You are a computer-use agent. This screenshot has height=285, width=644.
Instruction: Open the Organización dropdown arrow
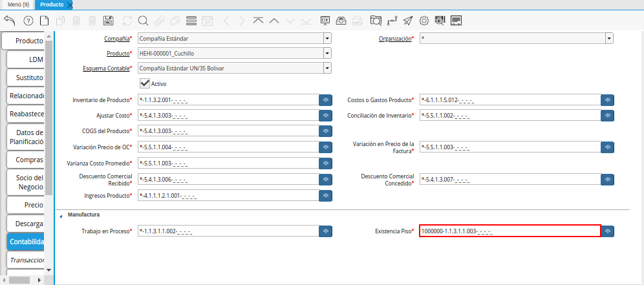608,38
